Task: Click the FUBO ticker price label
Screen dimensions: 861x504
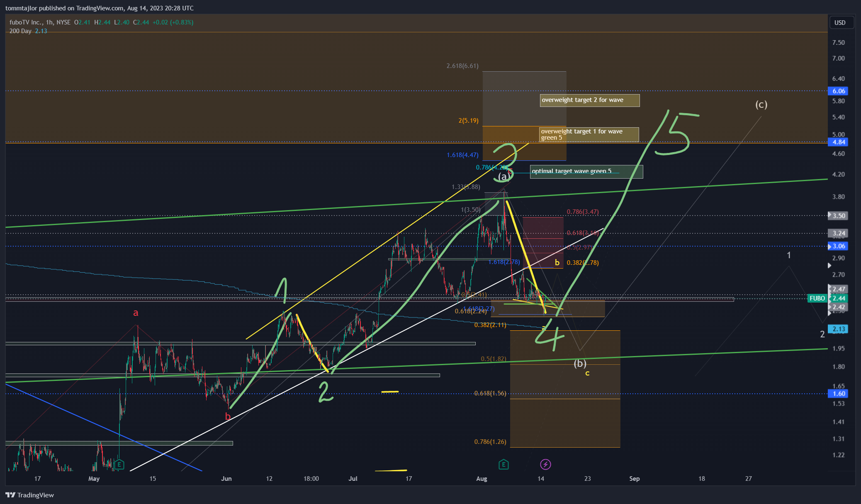Action: [x=817, y=298]
